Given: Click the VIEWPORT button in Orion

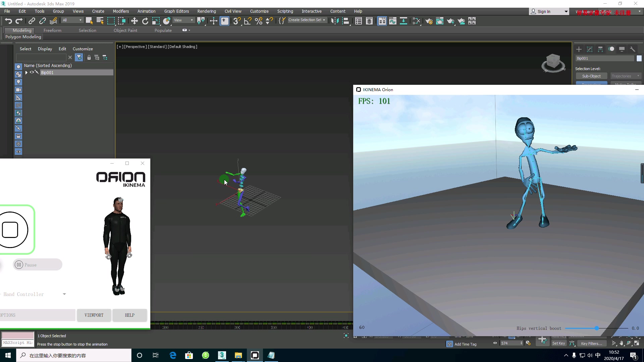Looking at the screenshot, I should point(94,315).
